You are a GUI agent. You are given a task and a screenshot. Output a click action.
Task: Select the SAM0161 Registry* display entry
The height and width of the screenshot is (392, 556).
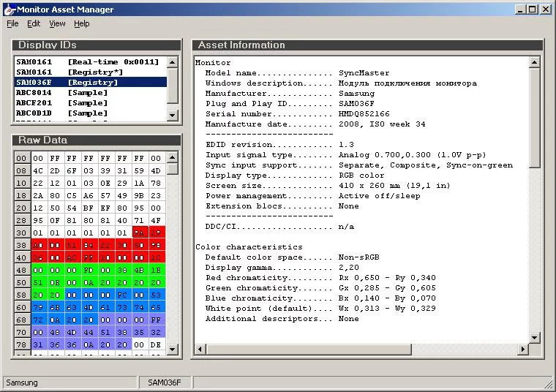(69, 72)
